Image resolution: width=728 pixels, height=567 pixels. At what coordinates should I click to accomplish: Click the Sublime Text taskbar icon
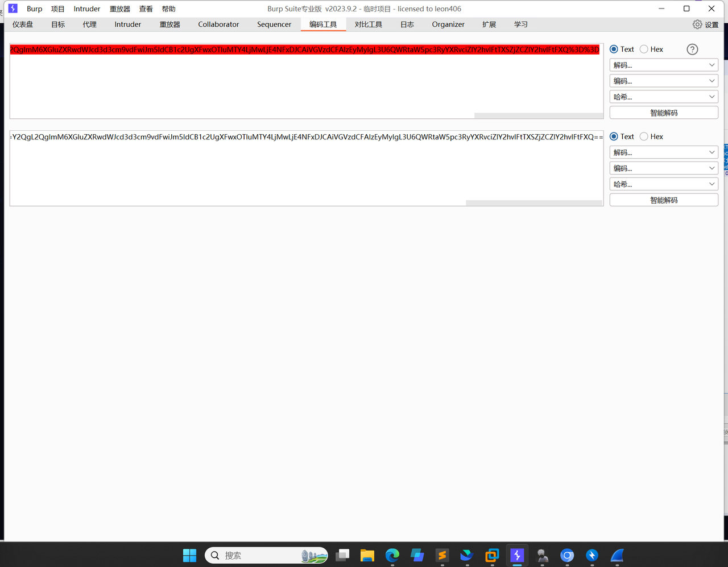pos(442,555)
